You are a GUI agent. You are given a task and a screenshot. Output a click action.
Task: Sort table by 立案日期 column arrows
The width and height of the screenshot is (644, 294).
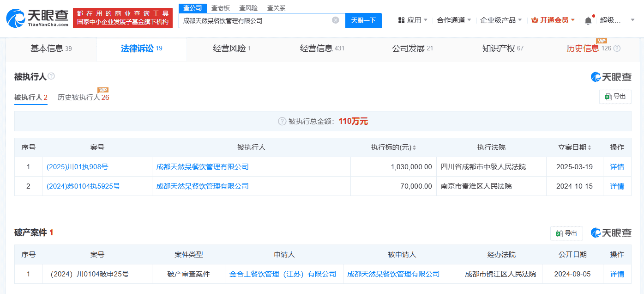[x=590, y=147]
